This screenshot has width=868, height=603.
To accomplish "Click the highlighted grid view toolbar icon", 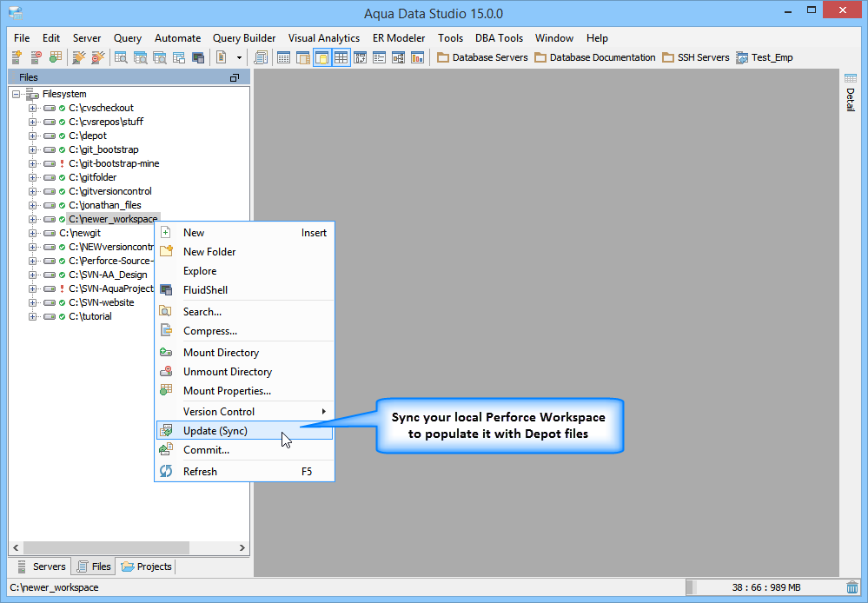I will [341, 57].
